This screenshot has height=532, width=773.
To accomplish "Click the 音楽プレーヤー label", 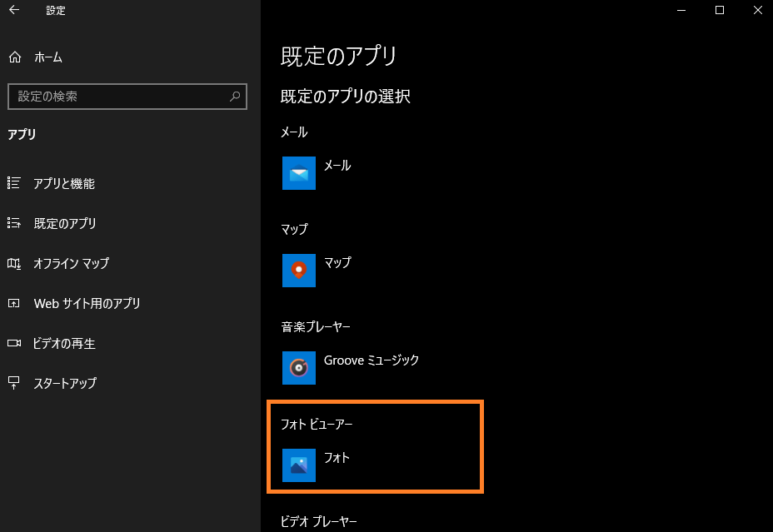I will [316, 326].
